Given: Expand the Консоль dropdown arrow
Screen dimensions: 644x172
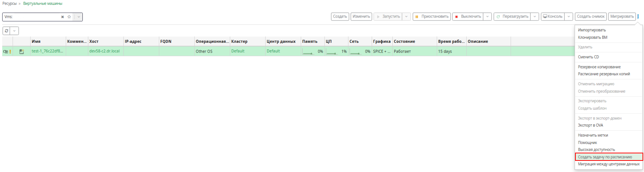Looking at the screenshot, I should click(569, 16).
